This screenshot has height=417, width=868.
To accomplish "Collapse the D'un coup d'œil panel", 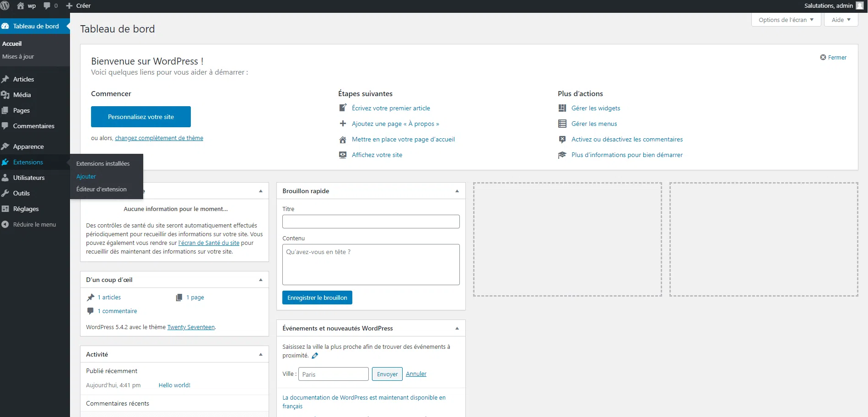I will (261, 280).
